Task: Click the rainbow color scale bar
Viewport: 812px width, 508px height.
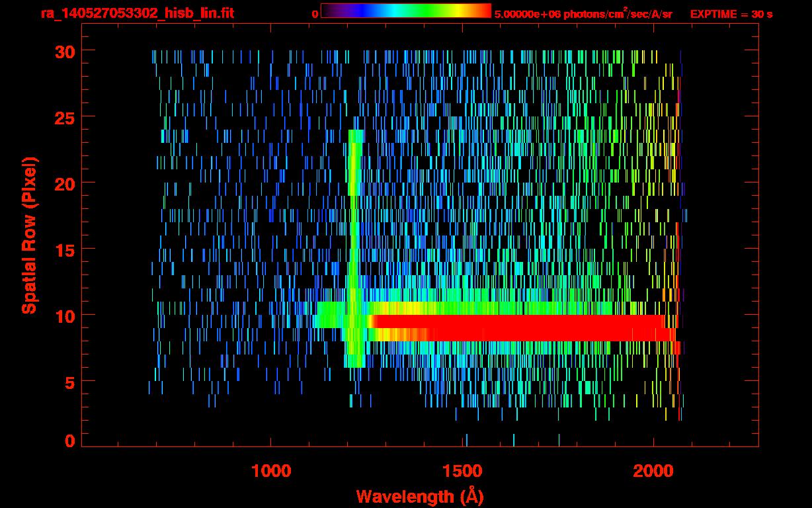Action: click(x=406, y=11)
